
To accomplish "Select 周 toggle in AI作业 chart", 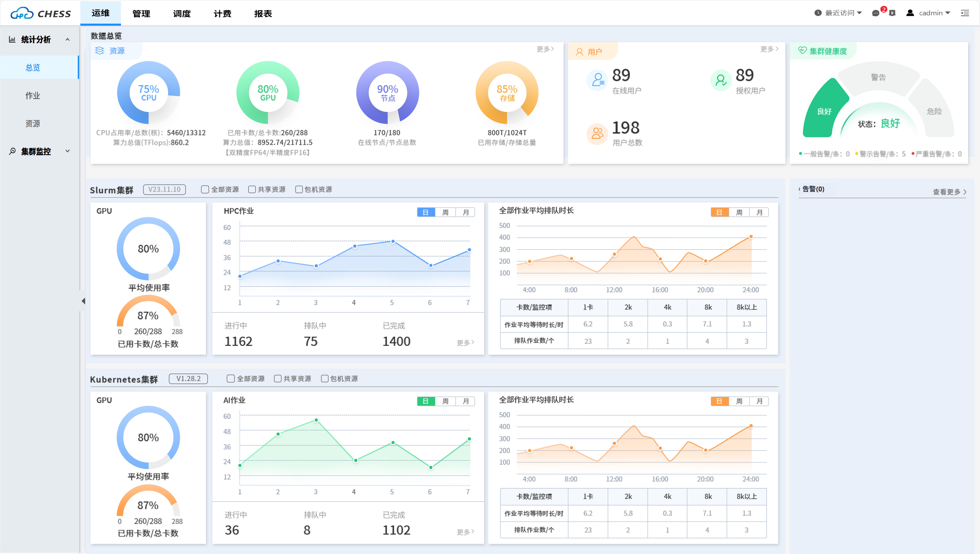I will pos(445,401).
